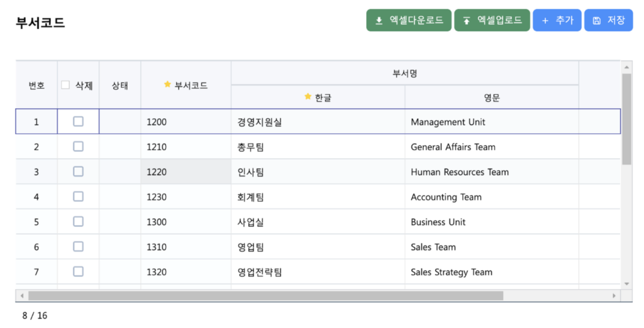The image size is (644, 328).
Task: Click the scroll left arrow icon
Action: point(22,295)
